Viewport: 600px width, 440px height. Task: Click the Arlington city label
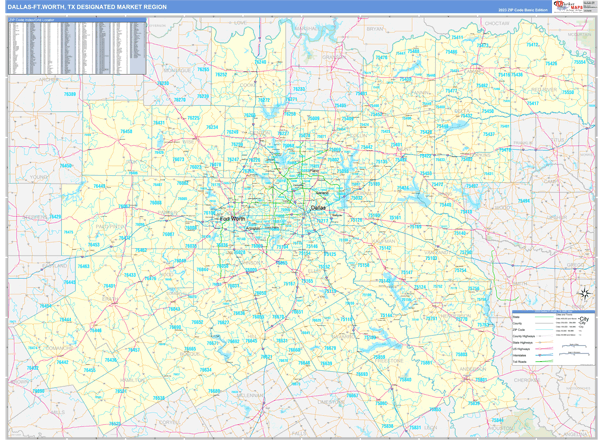[253, 228]
